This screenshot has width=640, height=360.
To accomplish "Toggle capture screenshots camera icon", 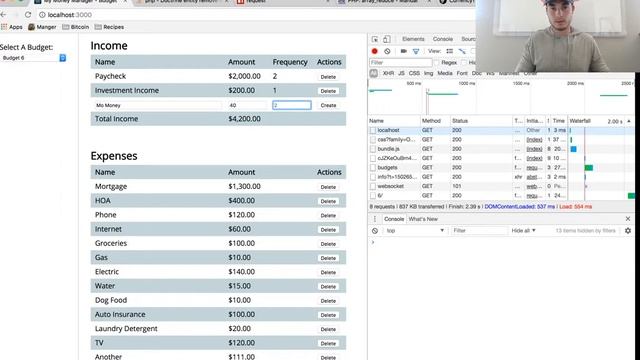I will 404,51.
